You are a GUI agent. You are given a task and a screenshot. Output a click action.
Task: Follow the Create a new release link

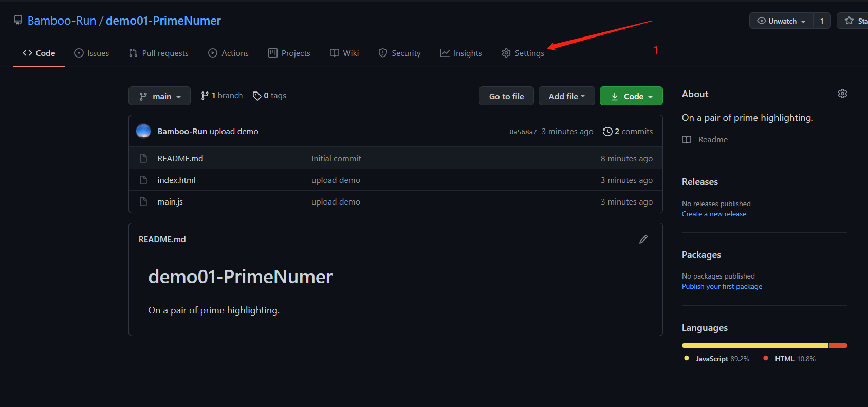coord(714,214)
